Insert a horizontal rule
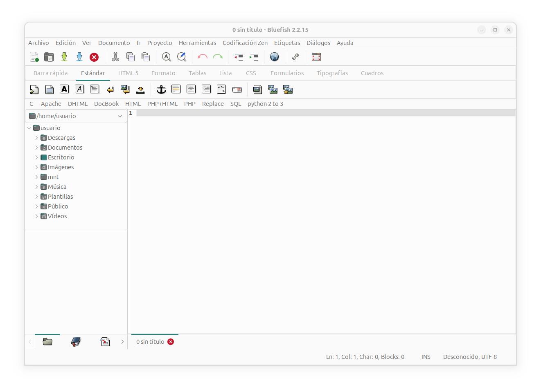541x392 pixels. [176, 89]
